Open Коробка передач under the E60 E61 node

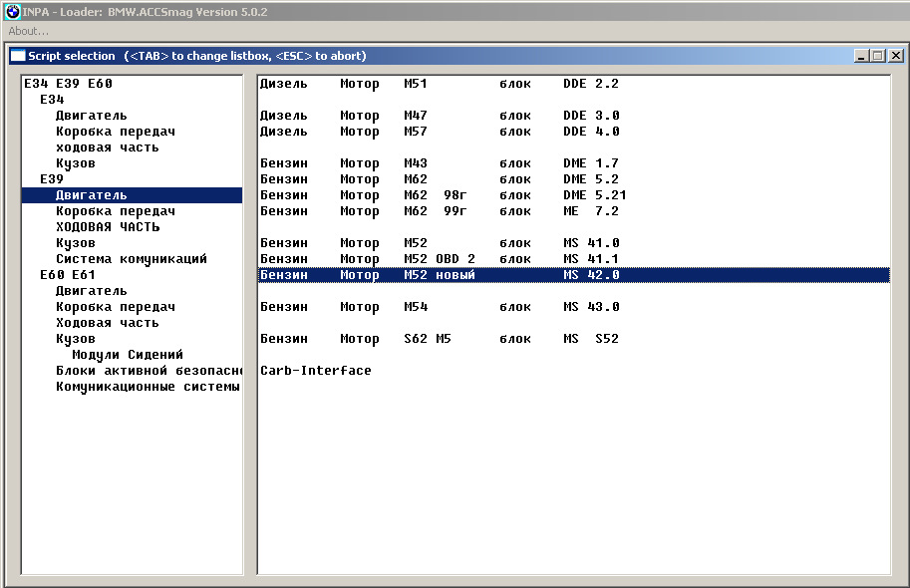(116, 307)
